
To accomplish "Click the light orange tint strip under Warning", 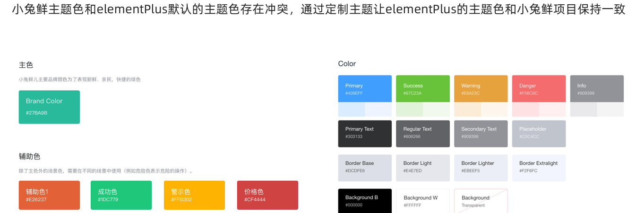I will point(481,109).
